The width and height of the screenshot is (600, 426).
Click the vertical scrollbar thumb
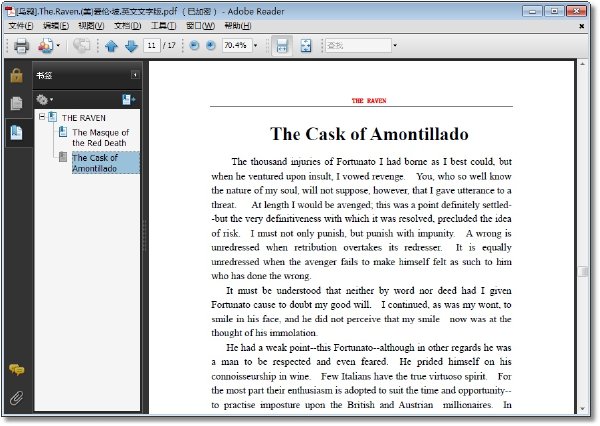coord(582,271)
